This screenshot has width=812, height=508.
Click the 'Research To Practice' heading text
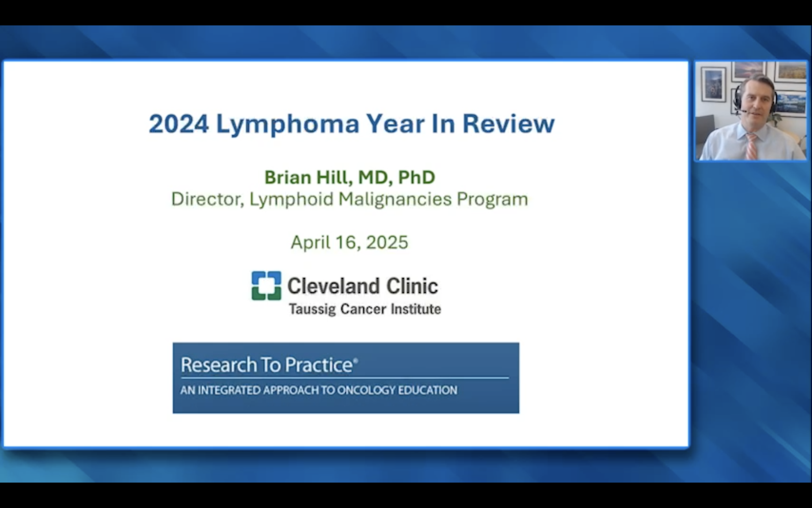point(270,365)
